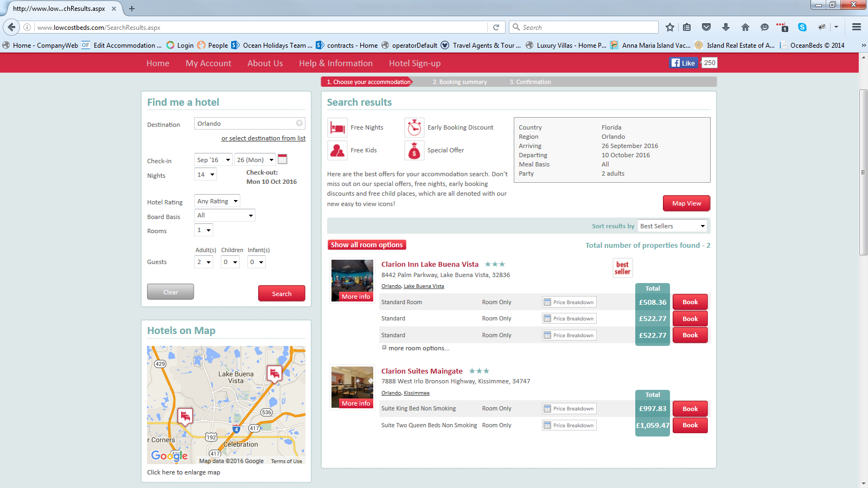Book the Suite King Bed Non Smoking room
Image resolution: width=868 pixels, height=488 pixels.
coord(690,409)
